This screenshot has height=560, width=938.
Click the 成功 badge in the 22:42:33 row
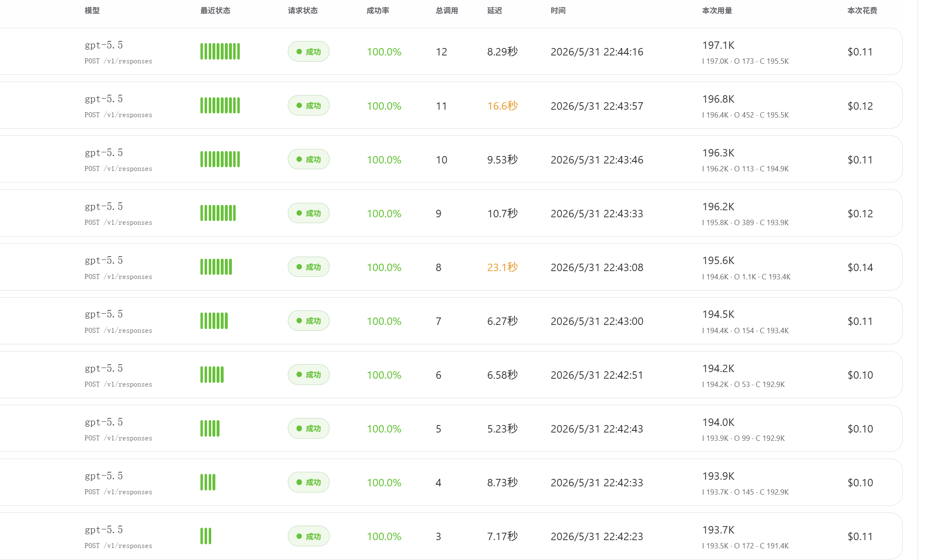click(309, 482)
